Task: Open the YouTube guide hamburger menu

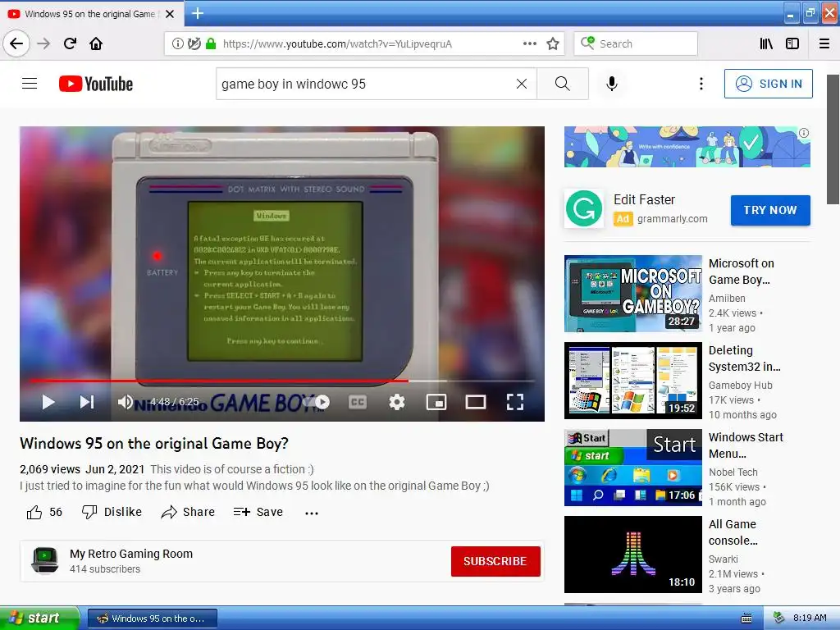Action: [x=30, y=84]
